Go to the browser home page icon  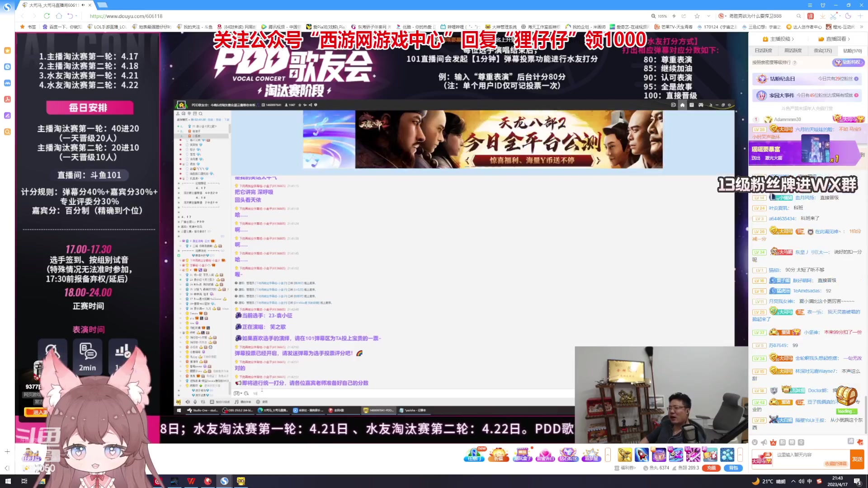pos(59,16)
